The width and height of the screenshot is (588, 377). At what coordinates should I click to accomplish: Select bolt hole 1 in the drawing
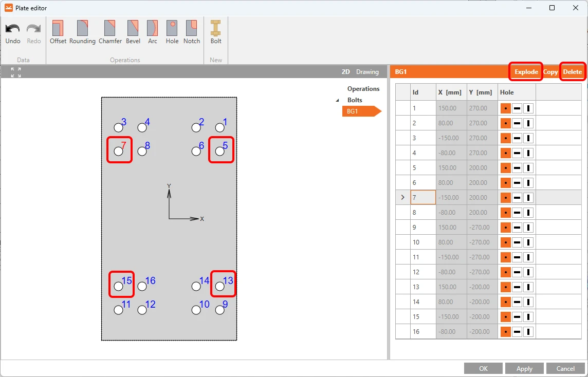click(220, 128)
